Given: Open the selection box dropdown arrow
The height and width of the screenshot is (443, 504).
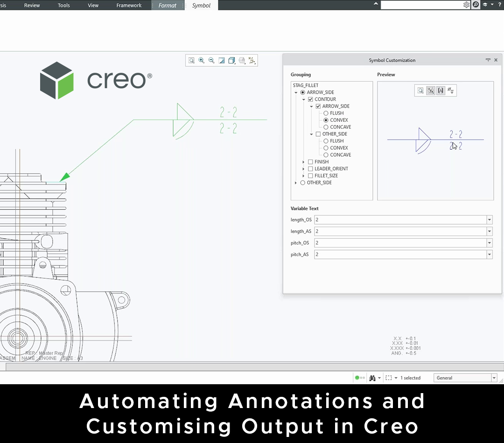Looking at the screenshot, I should [x=396, y=378].
